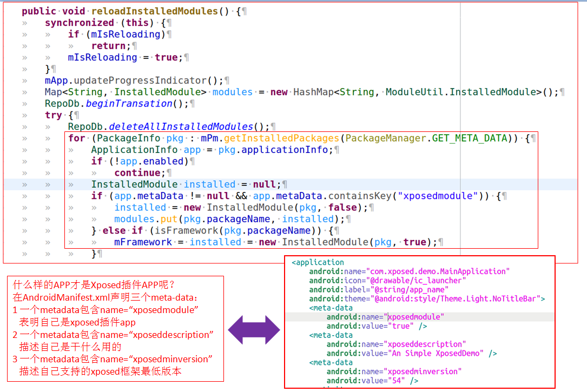Click note item 3 about xposedminversion
Screen dimensions: 587x392
pyautogui.click(x=113, y=359)
